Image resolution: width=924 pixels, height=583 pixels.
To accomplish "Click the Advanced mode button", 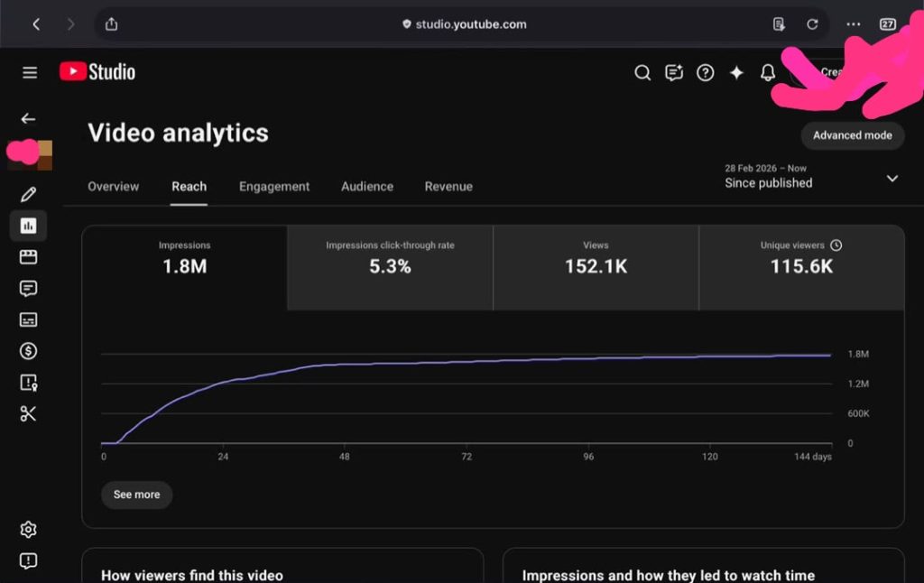I will [852, 135].
